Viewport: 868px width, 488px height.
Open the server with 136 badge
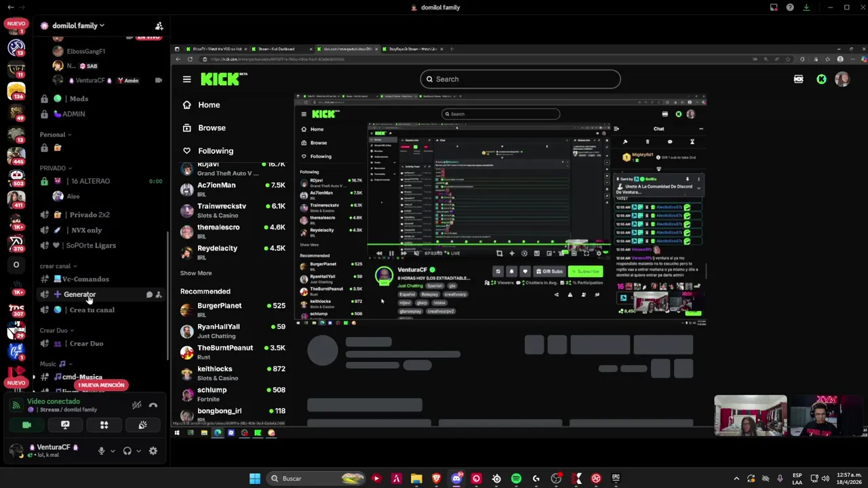[x=16, y=89]
